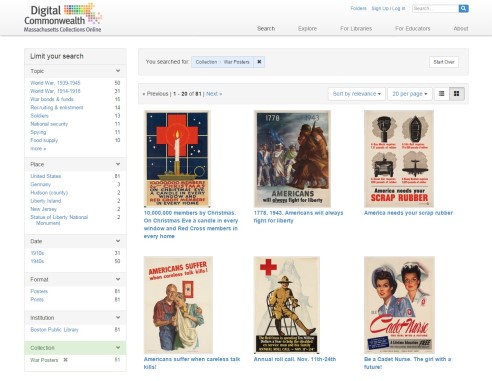Open '10,000,000 members by Christmas' title link
492x381 pixels.
[x=191, y=224]
